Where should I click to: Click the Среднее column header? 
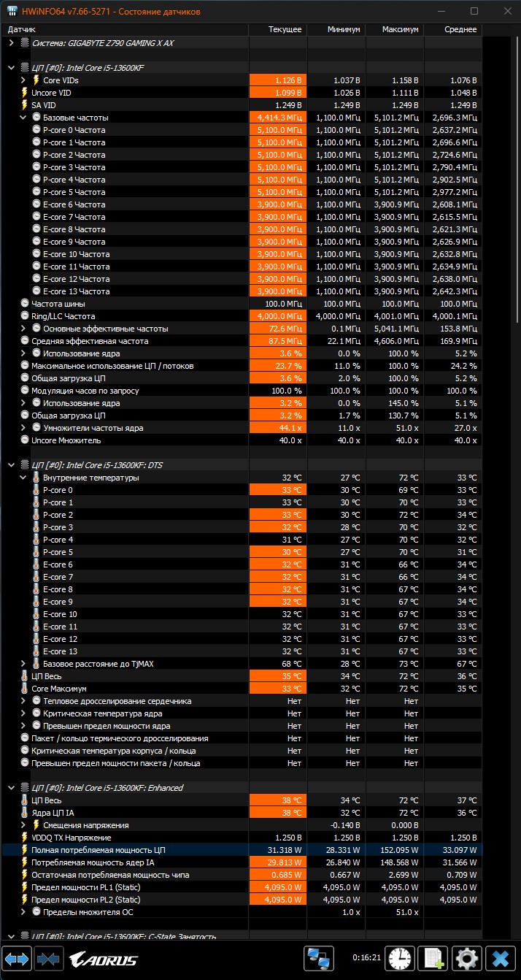click(x=453, y=29)
